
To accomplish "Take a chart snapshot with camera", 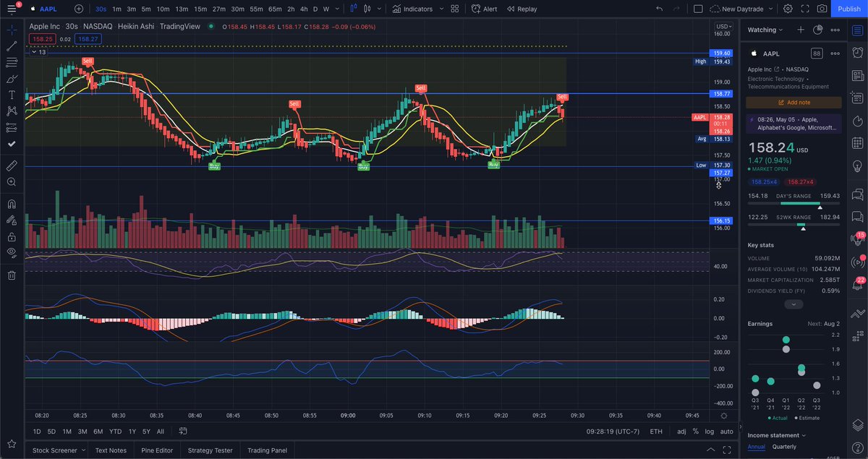I will [x=822, y=9].
